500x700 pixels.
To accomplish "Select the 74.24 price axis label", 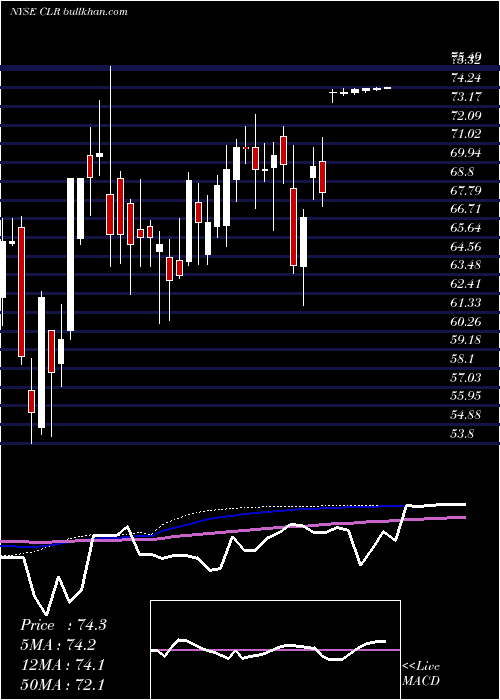I will (467, 78).
